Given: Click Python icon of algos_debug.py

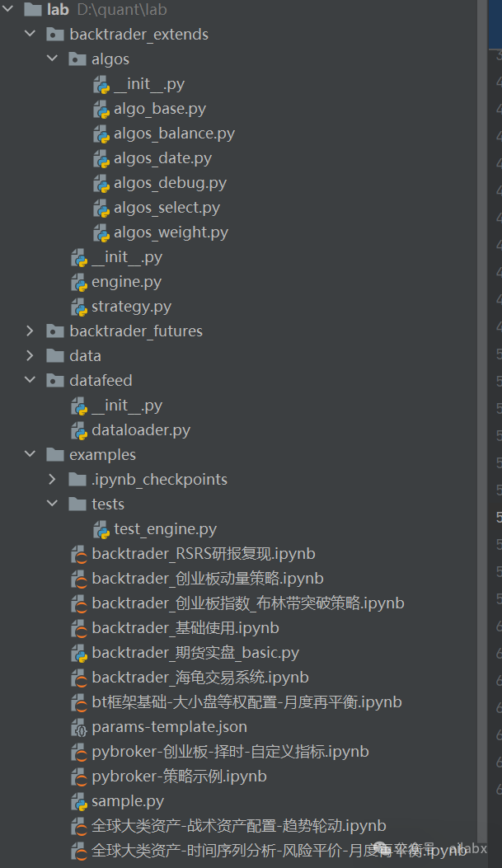Looking at the screenshot, I should (x=101, y=184).
